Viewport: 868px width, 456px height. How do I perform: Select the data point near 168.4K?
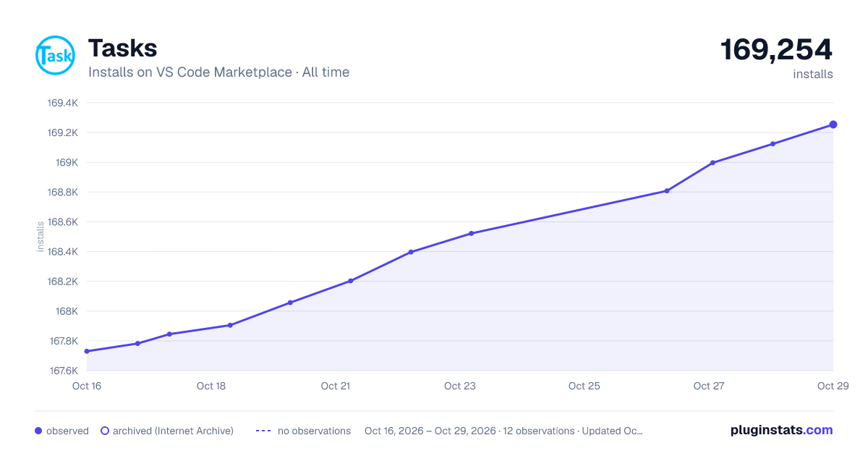point(411,252)
